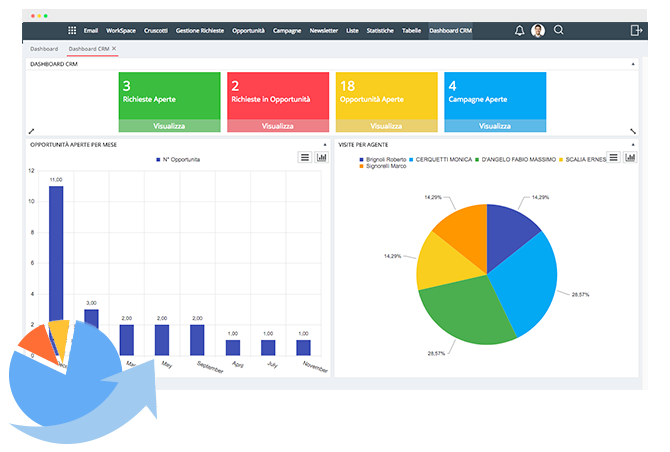The height and width of the screenshot is (452, 670).
Task: Toggle CERQUETTI MONICA legend entry
Action: point(441,159)
